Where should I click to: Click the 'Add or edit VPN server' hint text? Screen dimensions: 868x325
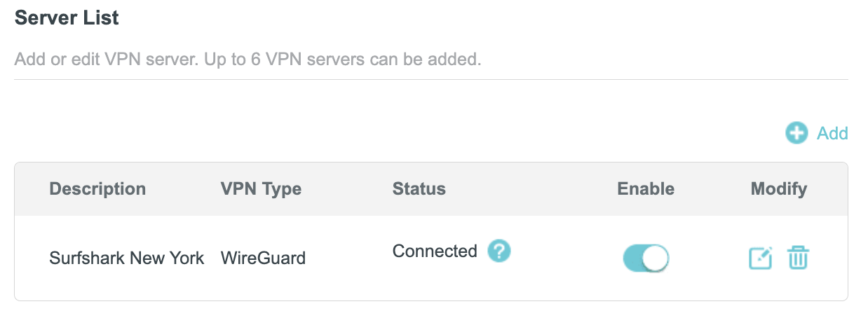(107, 59)
